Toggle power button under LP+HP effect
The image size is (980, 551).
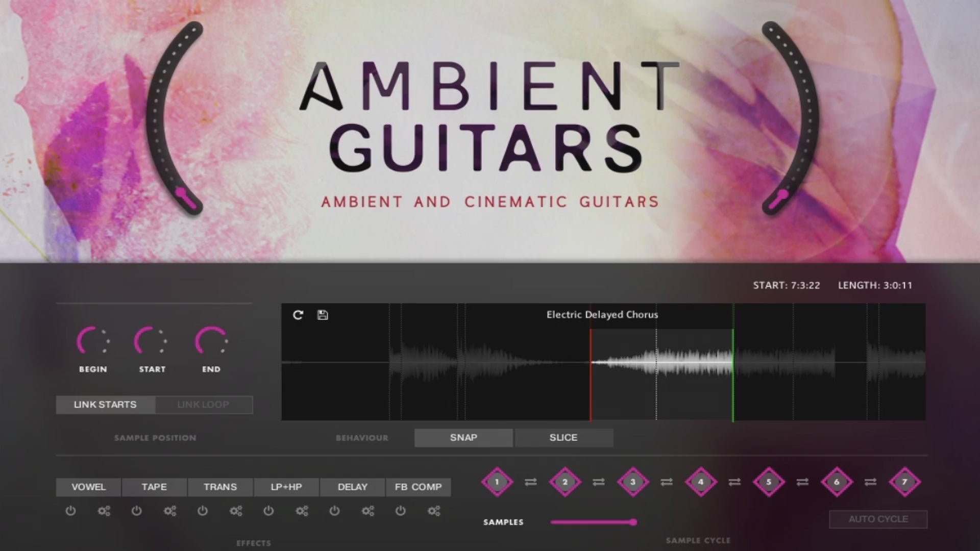pos(268,511)
